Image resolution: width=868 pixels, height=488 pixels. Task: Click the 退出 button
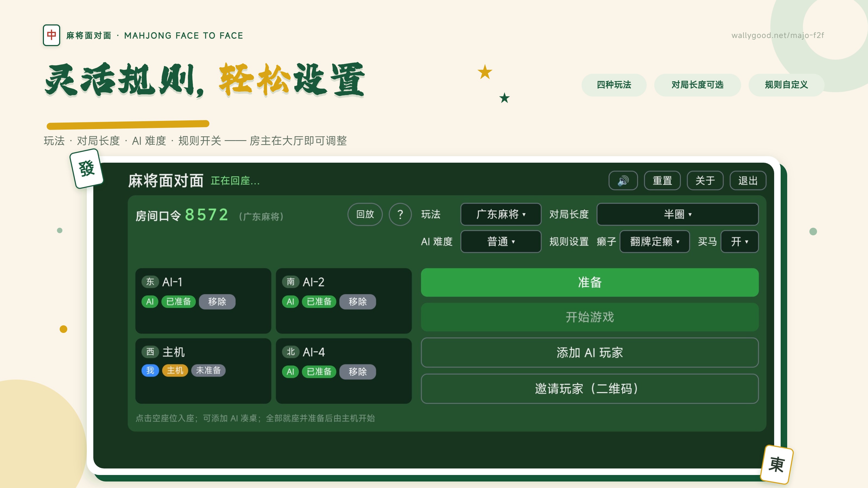click(x=748, y=181)
